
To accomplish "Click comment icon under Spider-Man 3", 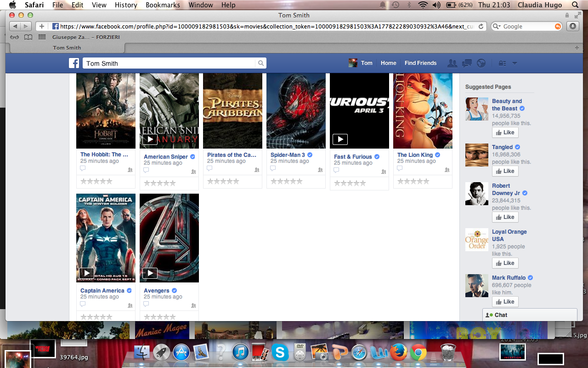I will point(273,168).
